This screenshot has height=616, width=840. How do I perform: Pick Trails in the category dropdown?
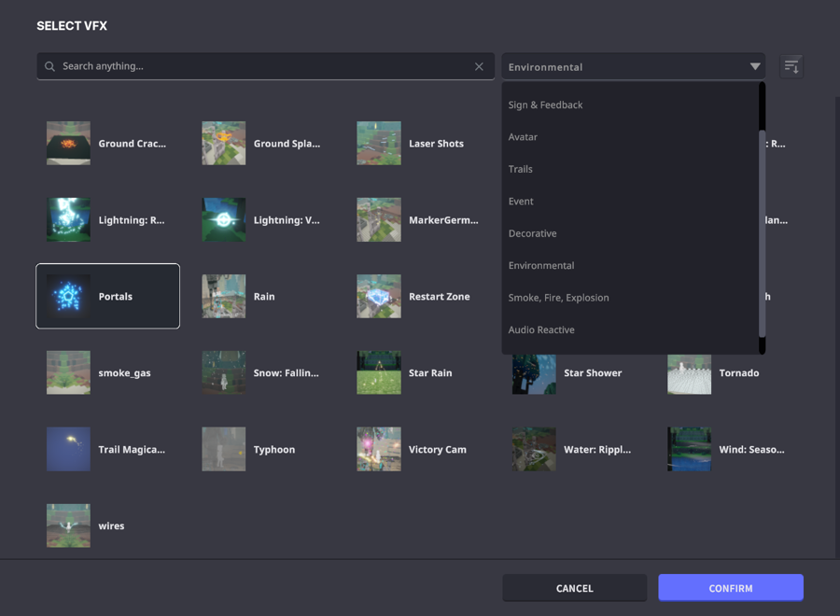(x=521, y=169)
